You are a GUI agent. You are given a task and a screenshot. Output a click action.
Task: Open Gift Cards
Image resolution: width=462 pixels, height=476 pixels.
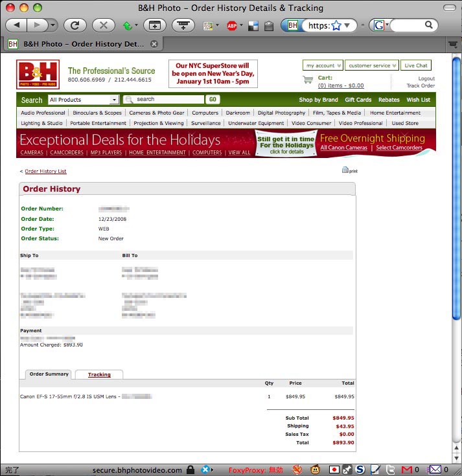pyautogui.click(x=358, y=100)
